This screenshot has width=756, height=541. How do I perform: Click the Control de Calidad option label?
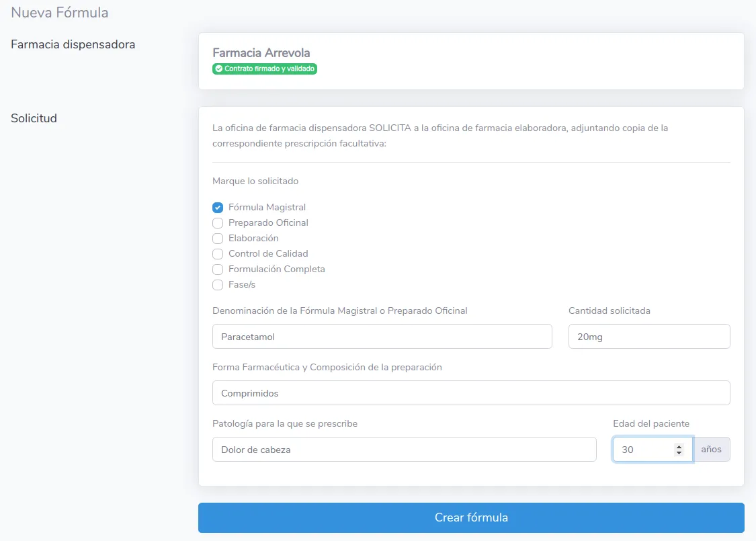[268, 253]
